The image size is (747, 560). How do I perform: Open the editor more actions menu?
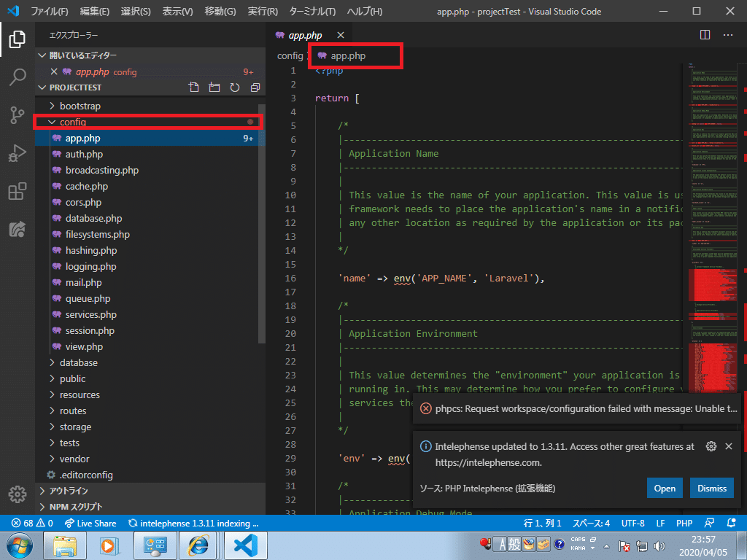(x=728, y=35)
